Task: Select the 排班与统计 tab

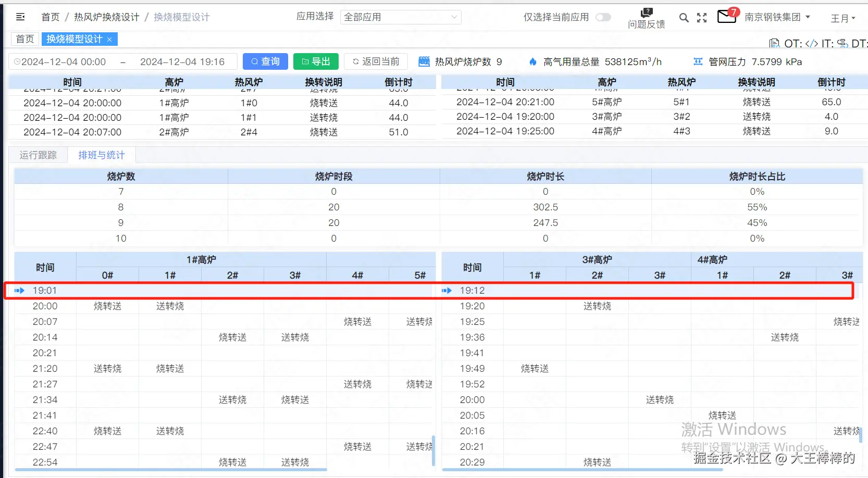Action: click(102, 155)
